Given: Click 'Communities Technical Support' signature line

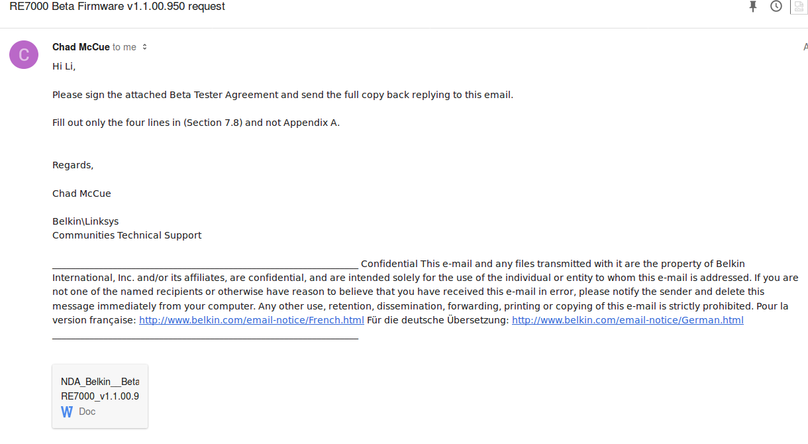Looking at the screenshot, I should (127, 235).
